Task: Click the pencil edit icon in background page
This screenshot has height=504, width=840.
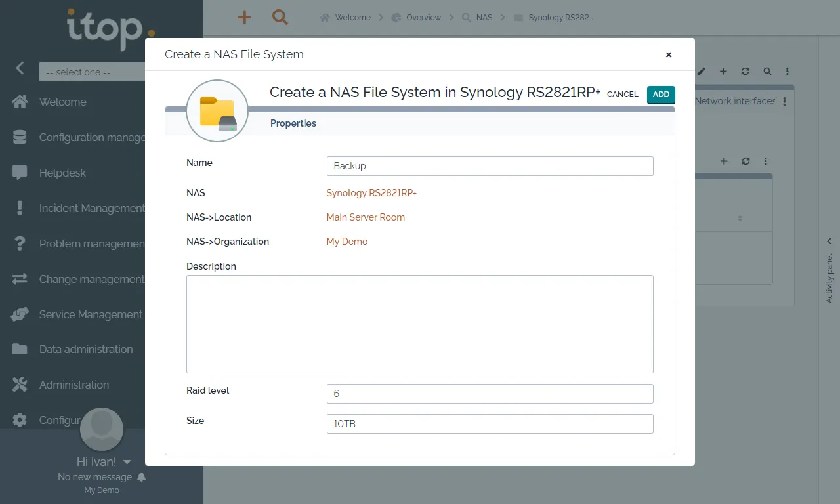Action: click(x=702, y=71)
